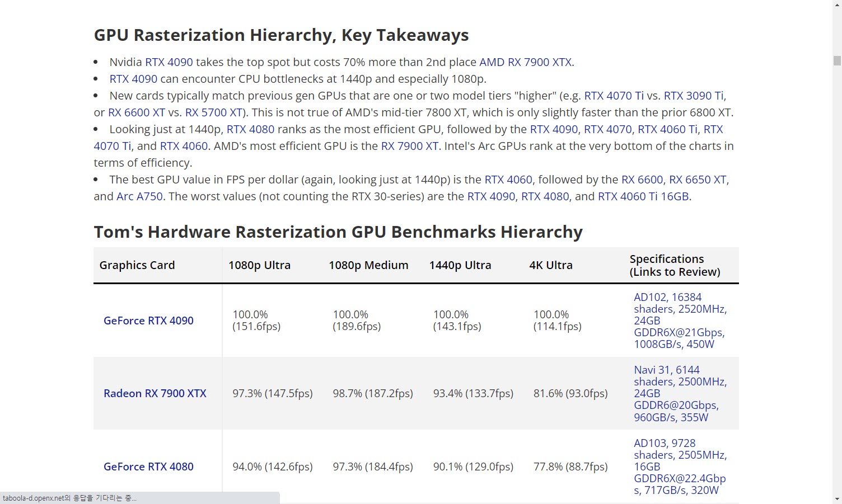Click RTX 4090 link in worst values sentence
Screen dimensions: 842x504
(492, 196)
